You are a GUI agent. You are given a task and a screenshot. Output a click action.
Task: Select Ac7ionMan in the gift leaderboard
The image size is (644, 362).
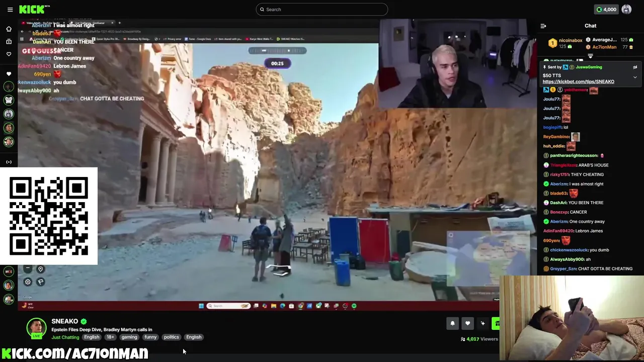coord(604,47)
